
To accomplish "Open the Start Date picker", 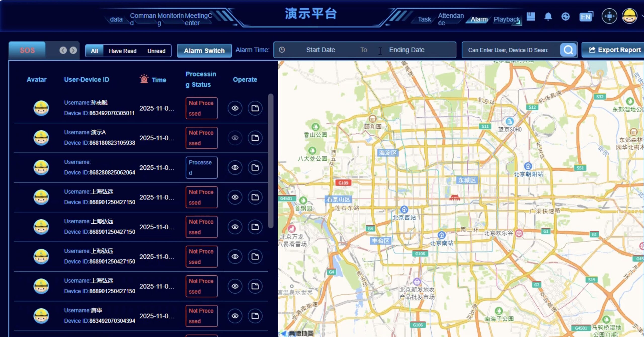I will pos(320,50).
